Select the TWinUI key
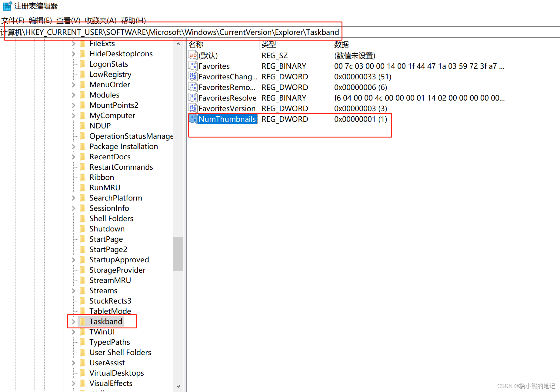560x392 pixels. click(x=102, y=332)
